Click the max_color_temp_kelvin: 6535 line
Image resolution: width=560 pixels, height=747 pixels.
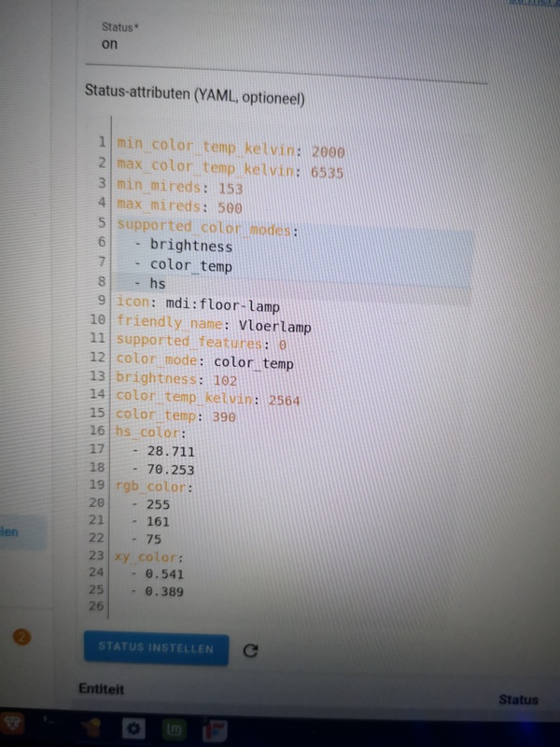[x=230, y=169]
